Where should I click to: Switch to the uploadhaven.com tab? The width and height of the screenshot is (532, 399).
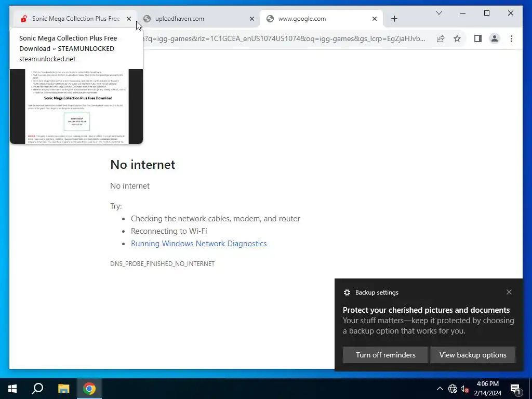click(x=198, y=19)
